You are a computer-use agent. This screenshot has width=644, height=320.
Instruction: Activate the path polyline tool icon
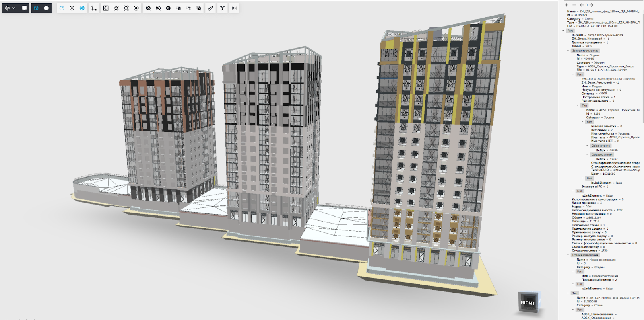pos(94,8)
